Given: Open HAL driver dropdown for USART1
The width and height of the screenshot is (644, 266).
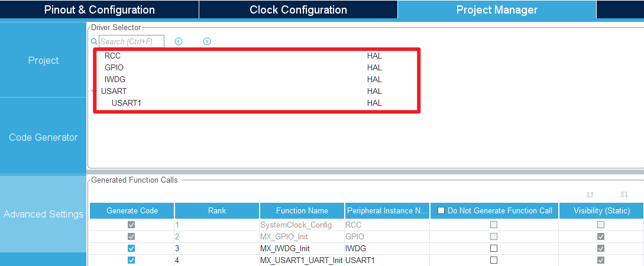Looking at the screenshot, I should [x=374, y=103].
